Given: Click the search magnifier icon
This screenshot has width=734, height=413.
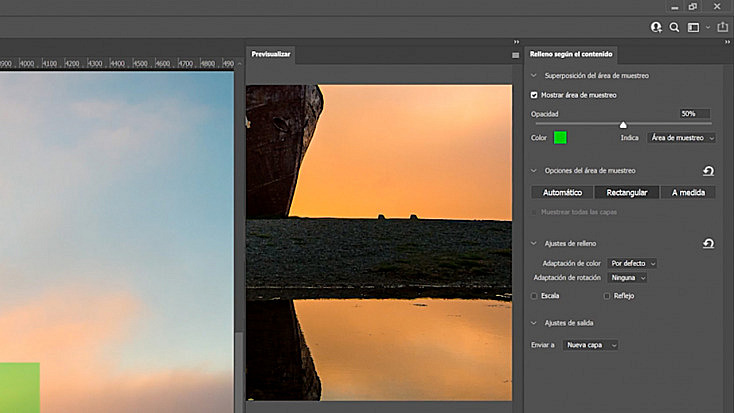Looking at the screenshot, I should pyautogui.click(x=674, y=28).
